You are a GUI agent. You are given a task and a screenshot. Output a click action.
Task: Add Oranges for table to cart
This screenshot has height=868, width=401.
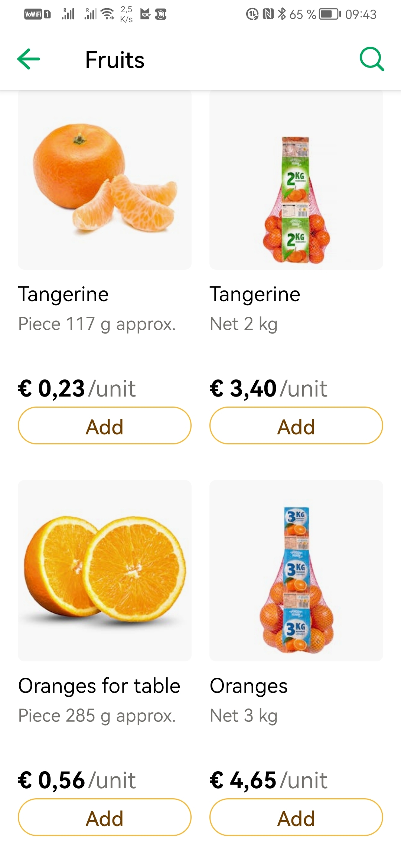pyautogui.click(x=105, y=818)
